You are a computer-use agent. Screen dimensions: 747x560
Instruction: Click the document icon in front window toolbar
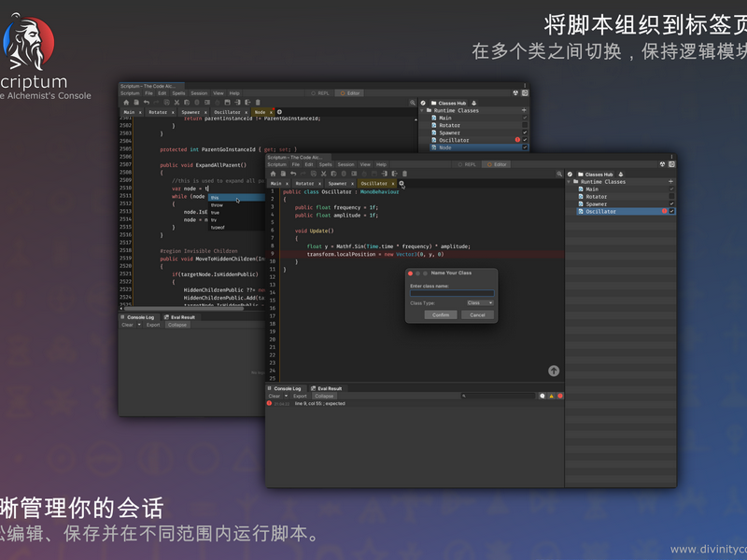point(283,174)
